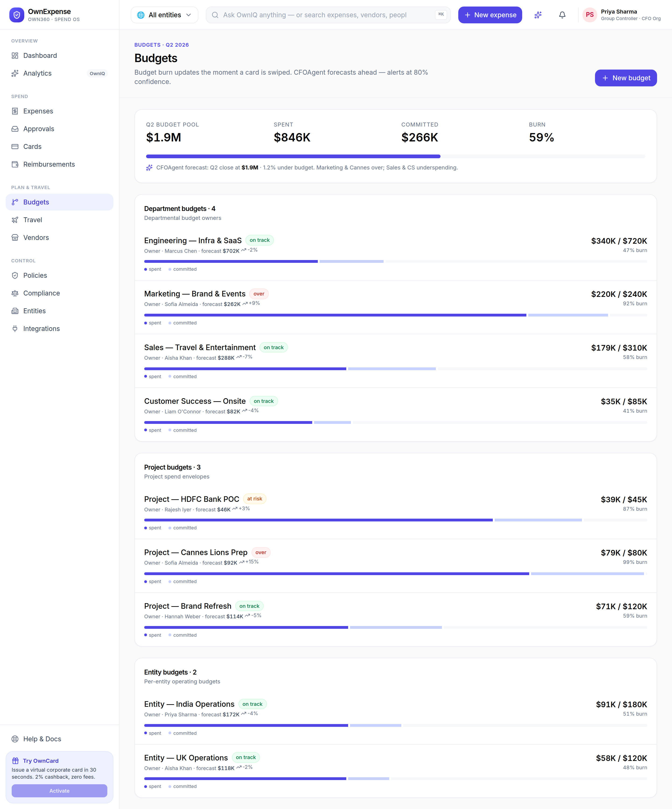Click the Entities building icon
Image resolution: width=672 pixels, height=809 pixels.
pos(15,310)
